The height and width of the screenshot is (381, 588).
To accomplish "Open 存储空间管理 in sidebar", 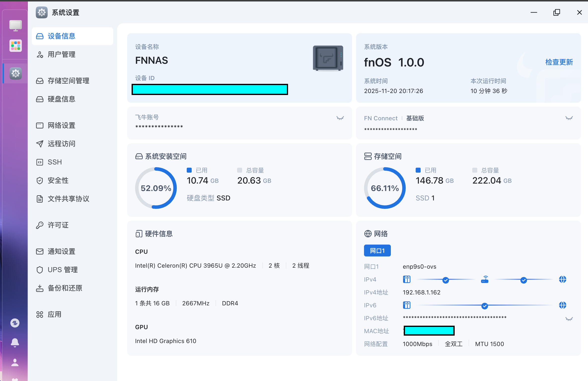I will coord(68,81).
